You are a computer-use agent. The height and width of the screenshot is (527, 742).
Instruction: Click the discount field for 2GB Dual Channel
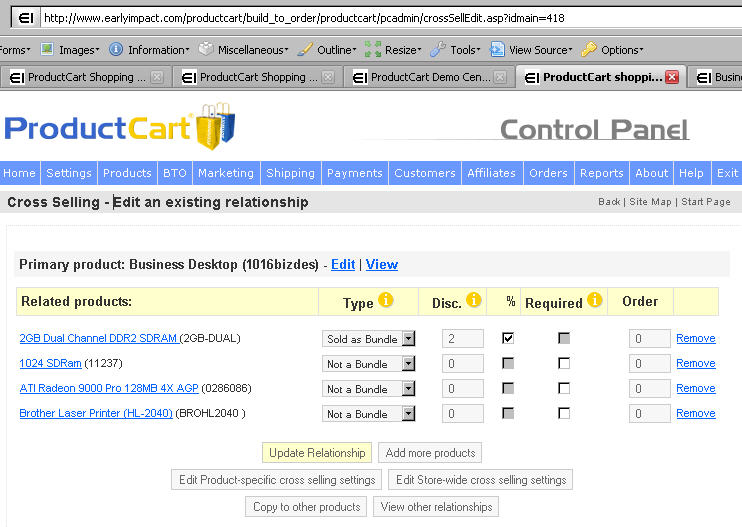pos(463,339)
